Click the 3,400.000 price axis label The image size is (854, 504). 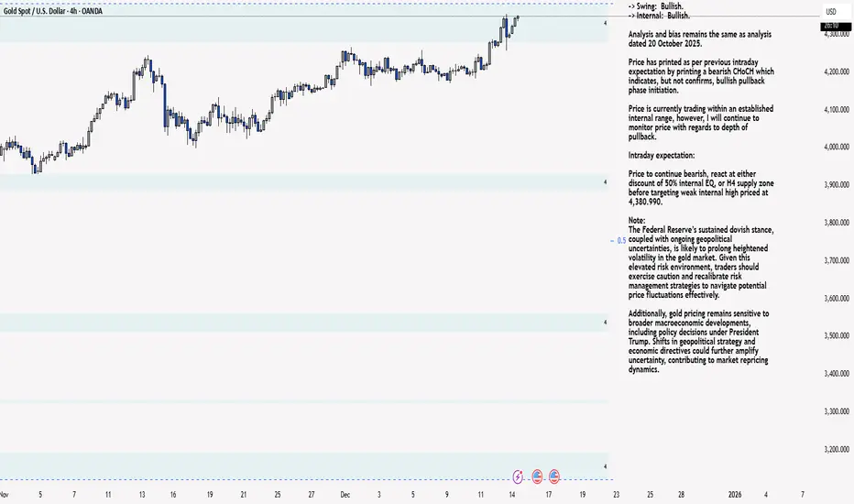tap(837, 373)
